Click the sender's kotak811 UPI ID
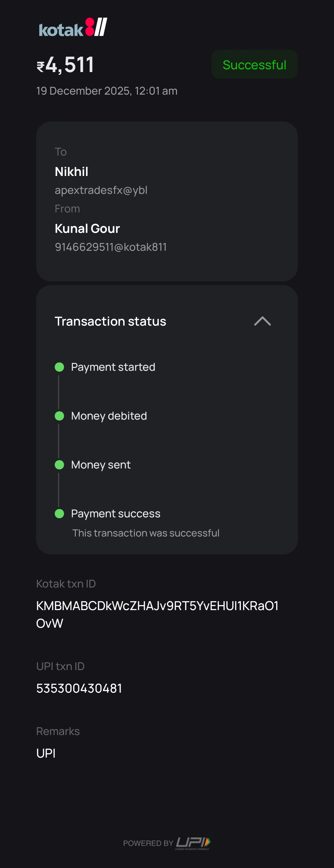 click(x=110, y=247)
